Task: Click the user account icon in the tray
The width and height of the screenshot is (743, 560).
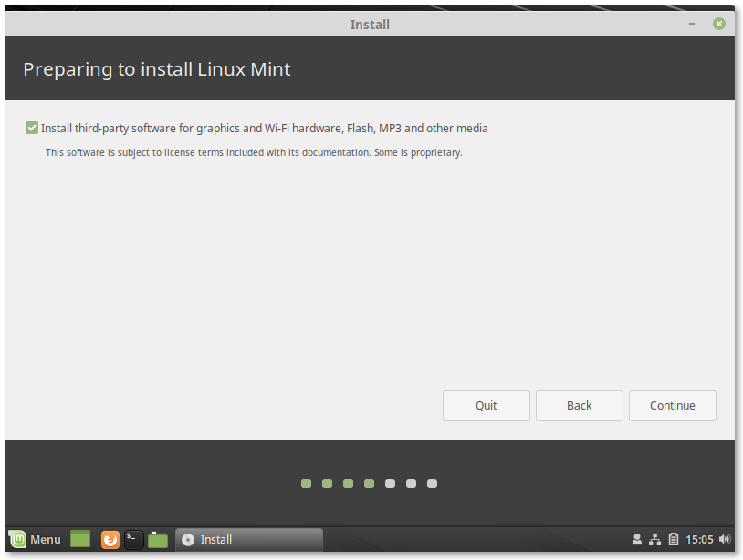Action: click(637, 539)
